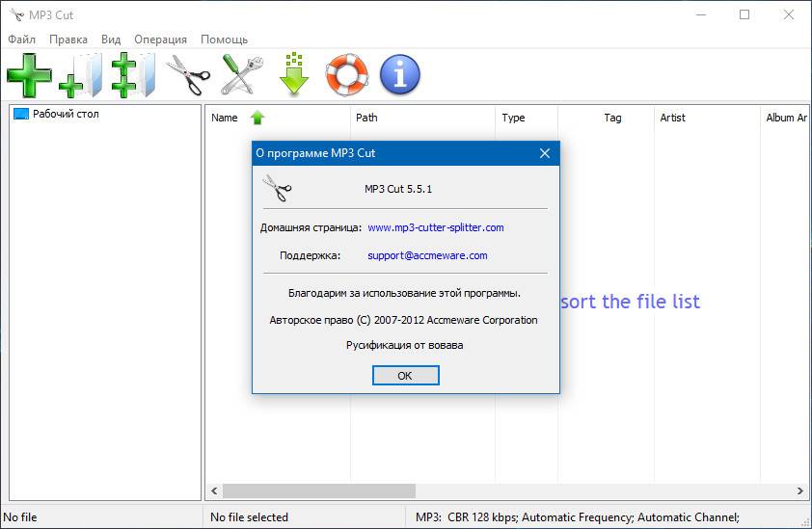Sort by the Path column header
This screenshot has width=812, height=529.
pos(366,118)
